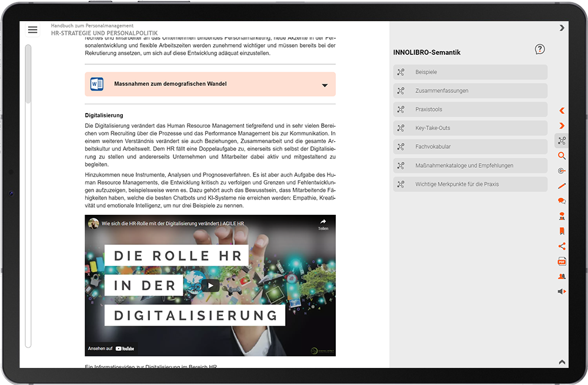Image resolution: width=588 pixels, height=385 pixels.
Task: Click the HR-STRATEGIE UND PERSONALPOLITIK chapter title
Action: coord(104,33)
